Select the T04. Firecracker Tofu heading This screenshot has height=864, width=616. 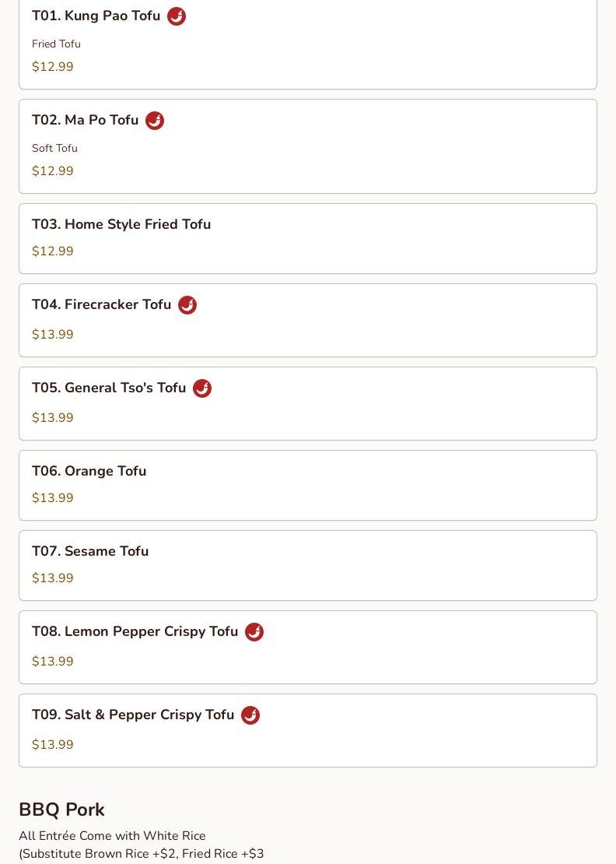(x=102, y=304)
